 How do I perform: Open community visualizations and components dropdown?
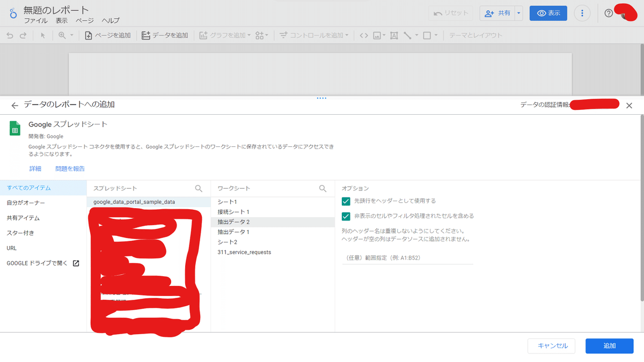261,35
